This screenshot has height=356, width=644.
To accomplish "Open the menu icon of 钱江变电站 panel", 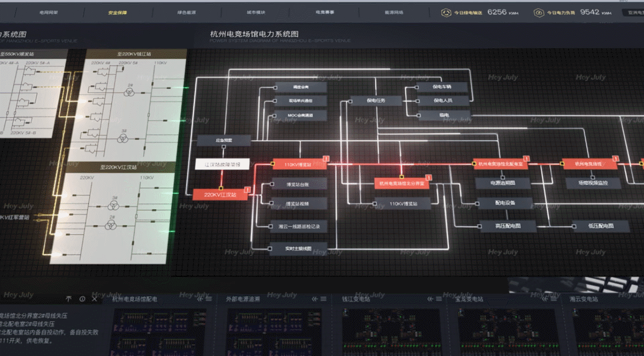I will 438,299.
